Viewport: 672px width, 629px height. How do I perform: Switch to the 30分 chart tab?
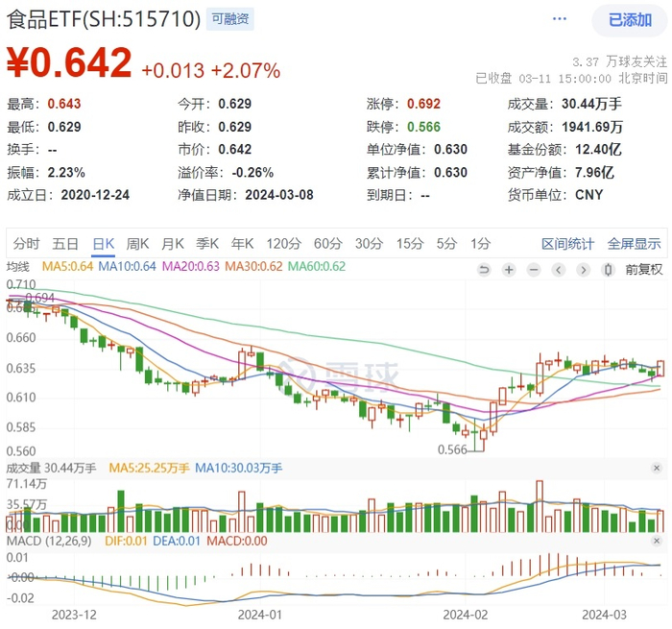point(369,244)
